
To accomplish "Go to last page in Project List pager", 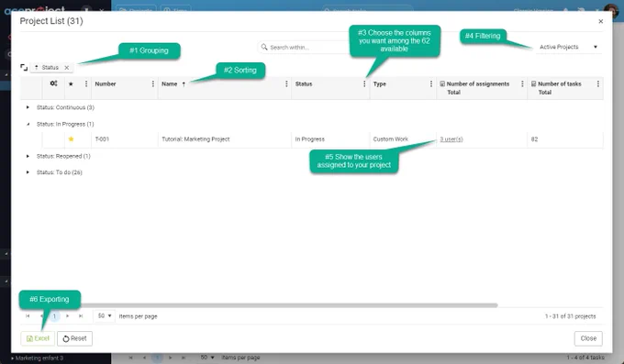I will [81, 316].
